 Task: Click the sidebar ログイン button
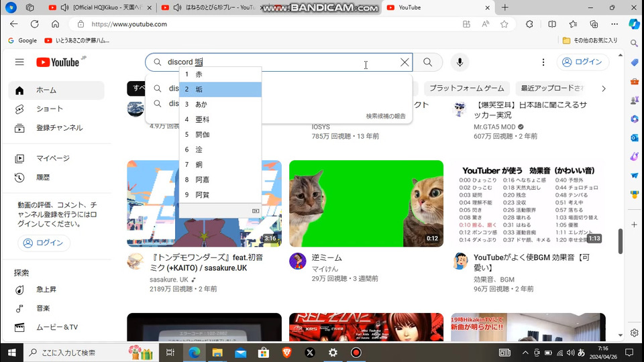click(44, 243)
